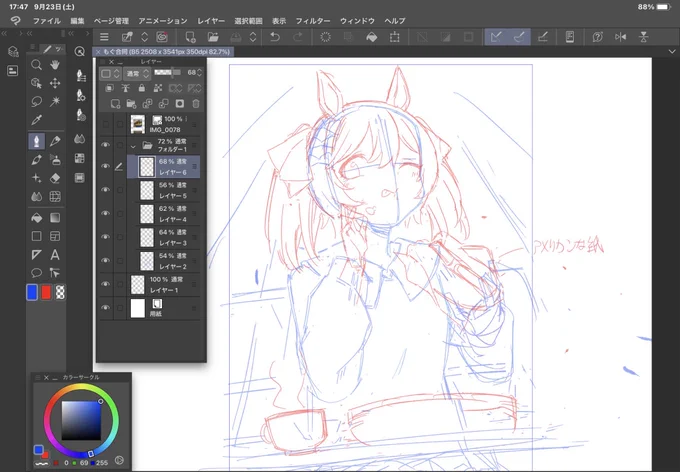Screen dimensions: 680x472
Task: Click inside the color square picker
Action: tap(81, 420)
